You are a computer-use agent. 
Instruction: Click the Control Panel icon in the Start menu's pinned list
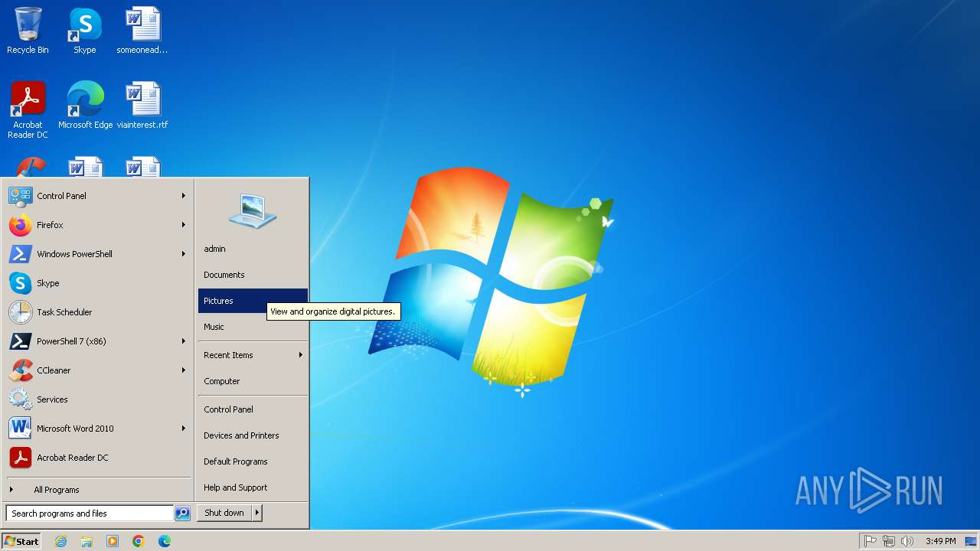pos(20,196)
